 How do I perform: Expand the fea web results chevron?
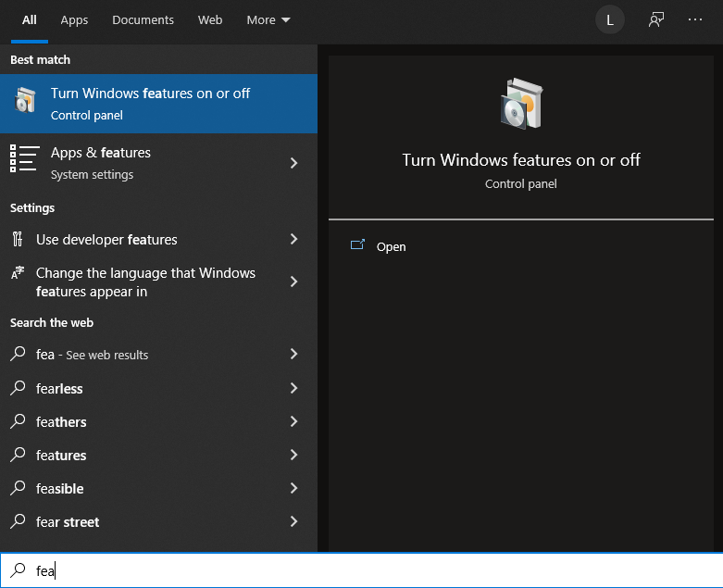pyautogui.click(x=293, y=354)
